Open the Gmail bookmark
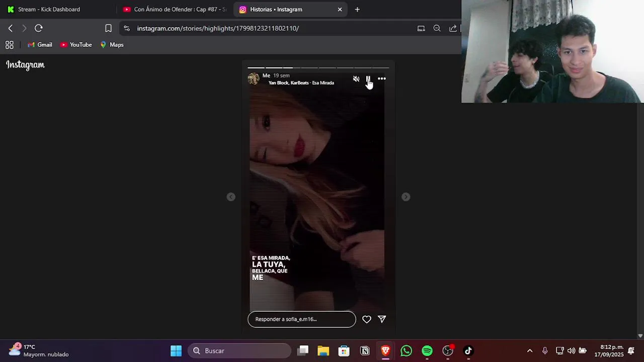 (40, 45)
